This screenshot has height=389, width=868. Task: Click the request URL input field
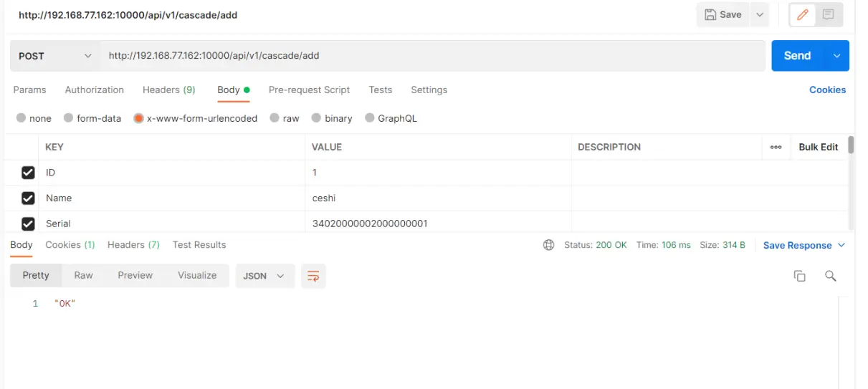pyautogui.click(x=430, y=56)
